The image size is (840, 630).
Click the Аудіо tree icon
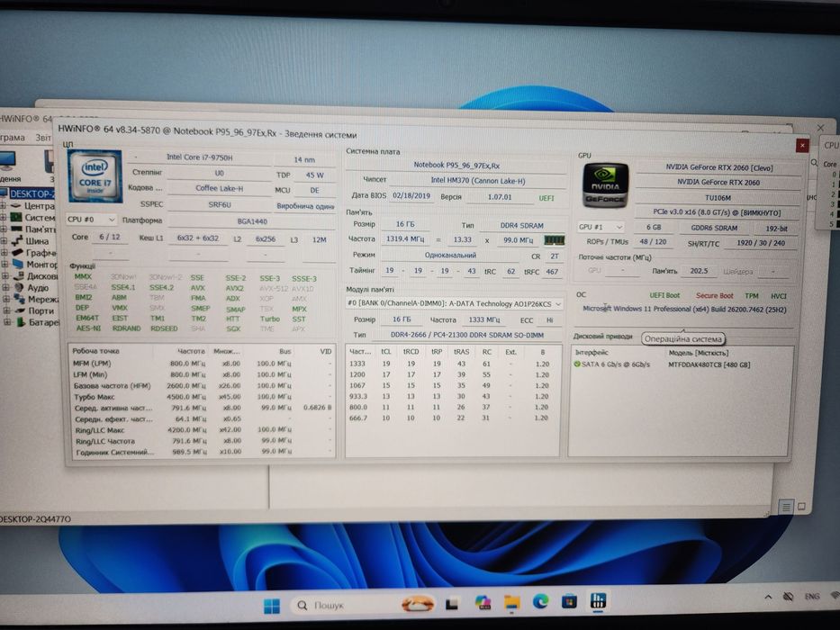[x=19, y=288]
